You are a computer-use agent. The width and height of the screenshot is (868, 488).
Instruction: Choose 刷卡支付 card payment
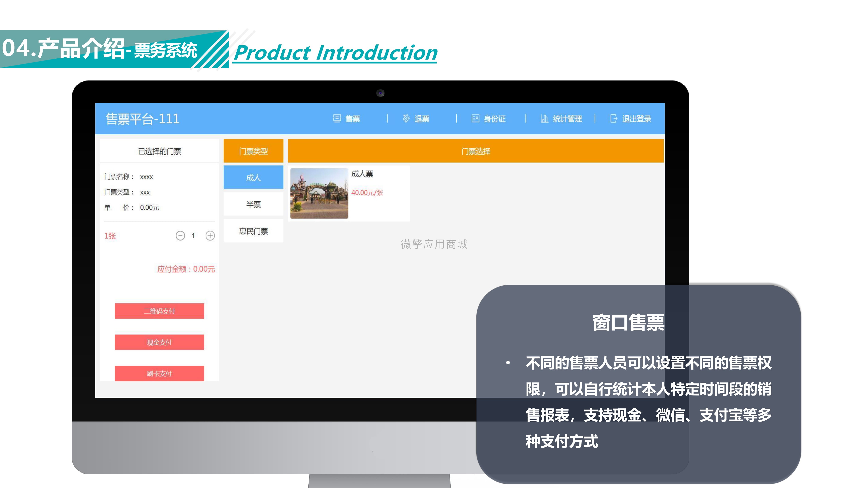click(x=159, y=373)
